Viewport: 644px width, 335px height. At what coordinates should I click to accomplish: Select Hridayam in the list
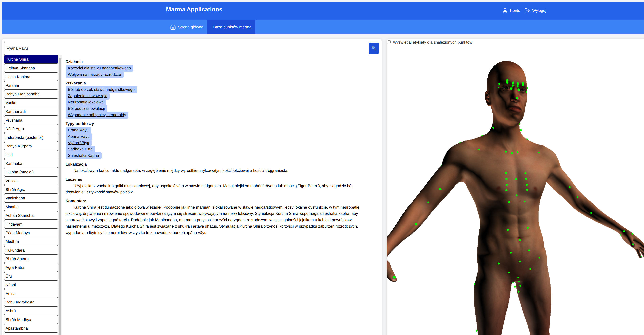point(31,224)
